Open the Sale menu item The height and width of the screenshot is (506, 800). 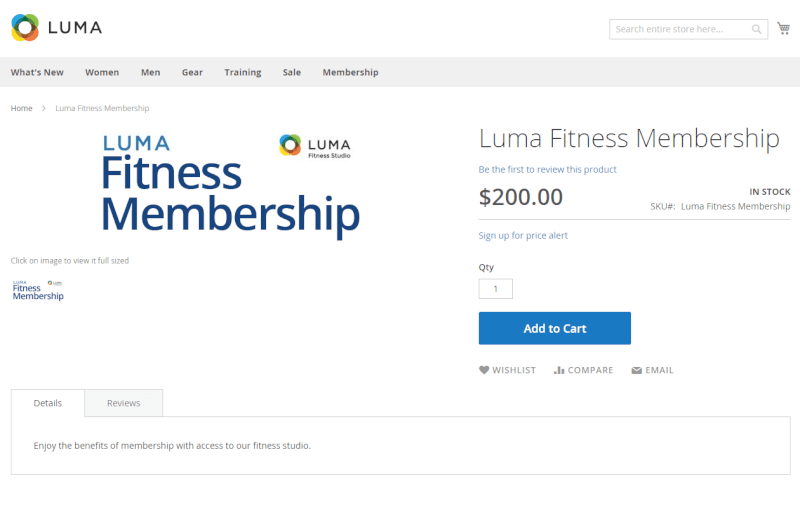point(292,72)
